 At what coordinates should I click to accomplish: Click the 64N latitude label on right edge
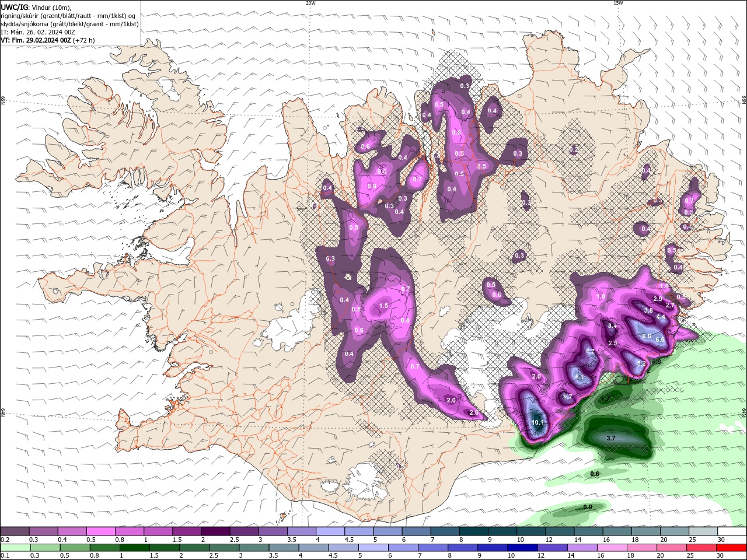(744, 412)
